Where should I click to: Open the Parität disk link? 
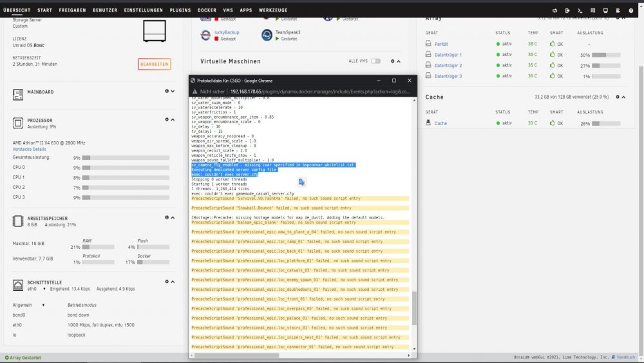[441, 44]
